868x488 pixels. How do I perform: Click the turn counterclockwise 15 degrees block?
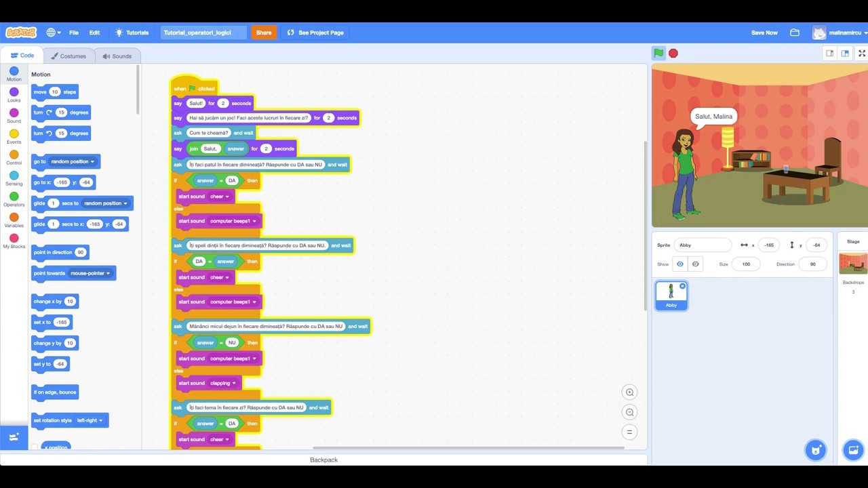(61, 134)
